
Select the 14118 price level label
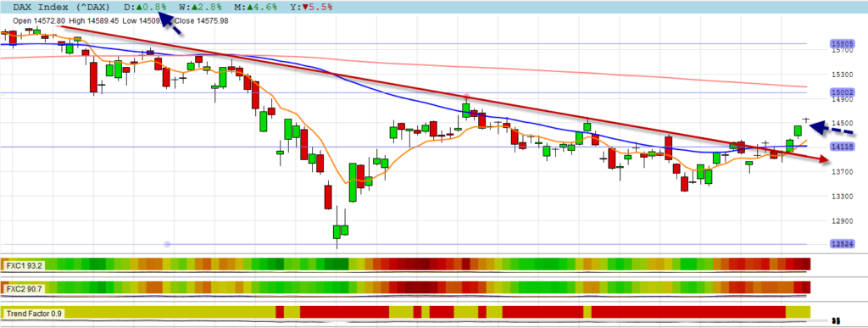[843, 147]
